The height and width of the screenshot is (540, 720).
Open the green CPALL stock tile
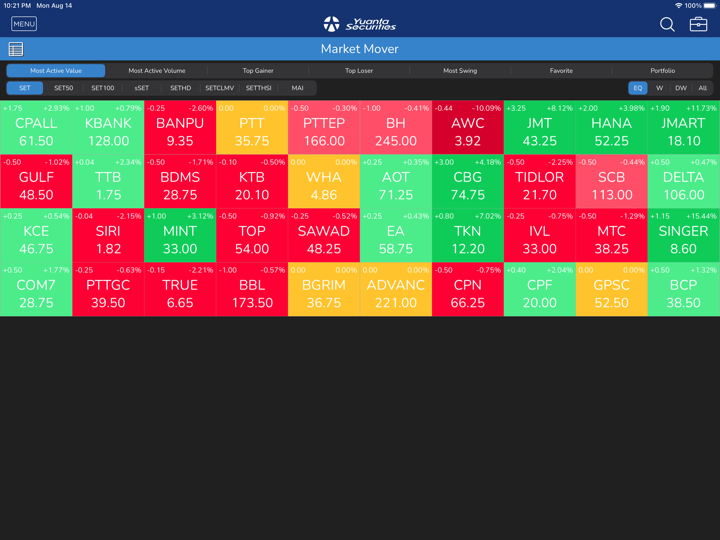coord(36,127)
